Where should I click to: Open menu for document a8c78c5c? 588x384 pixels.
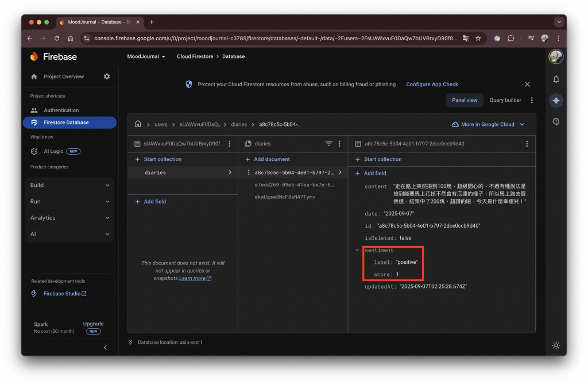pyautogui.click(x=248, y=172)
